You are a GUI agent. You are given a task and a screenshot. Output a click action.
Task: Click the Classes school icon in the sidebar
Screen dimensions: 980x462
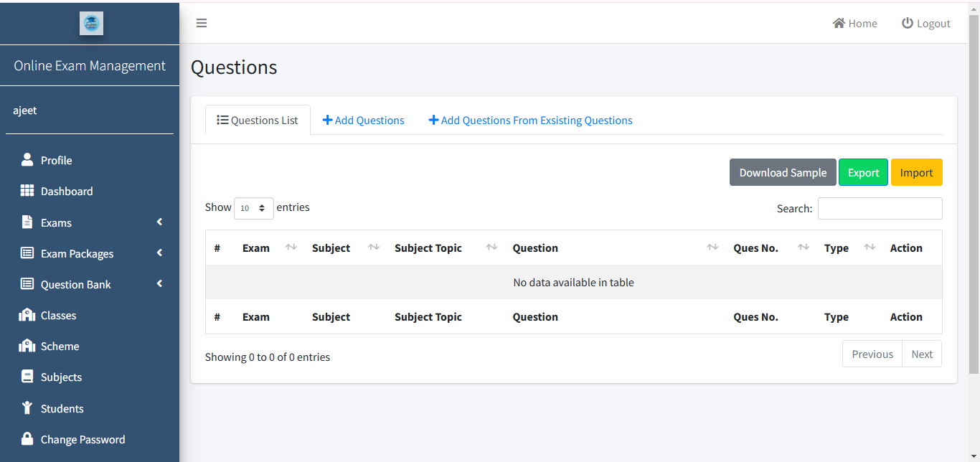tap(27, 315)
